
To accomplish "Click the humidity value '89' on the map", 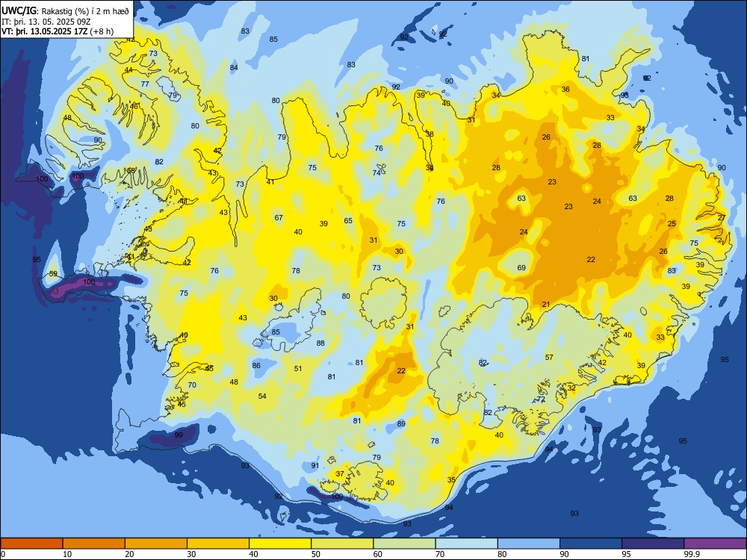I will click(x=401, y=423).
